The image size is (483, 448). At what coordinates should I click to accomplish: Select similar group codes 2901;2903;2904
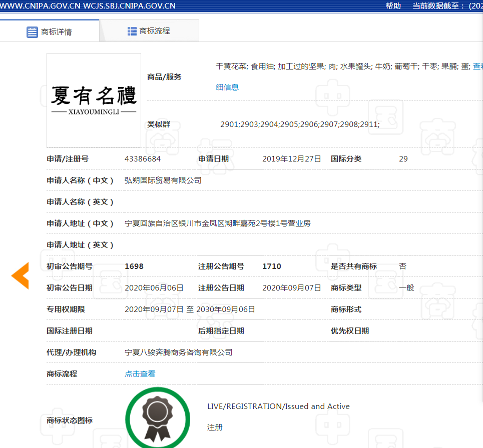coord(300,124)
